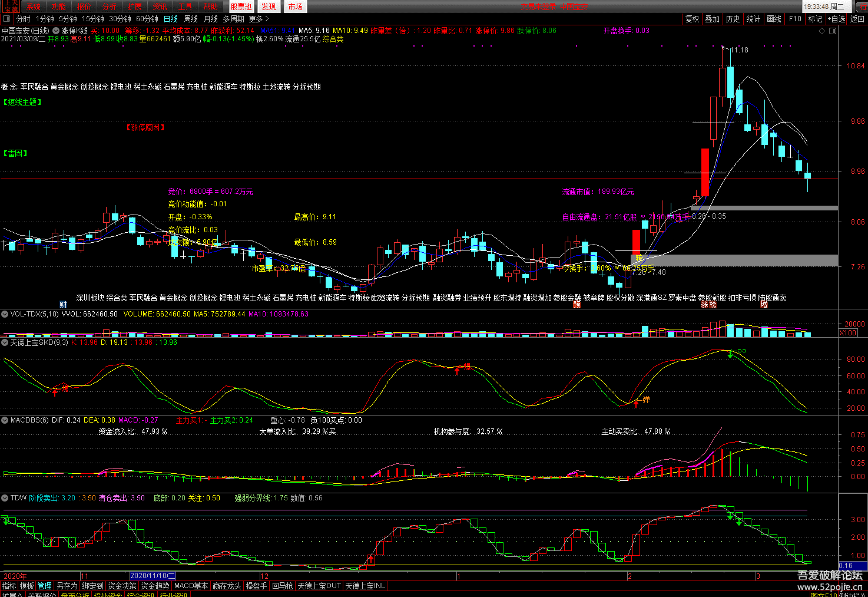Select the 回马枪 template
The image size is (868, 597).
(x=282, y=586)
